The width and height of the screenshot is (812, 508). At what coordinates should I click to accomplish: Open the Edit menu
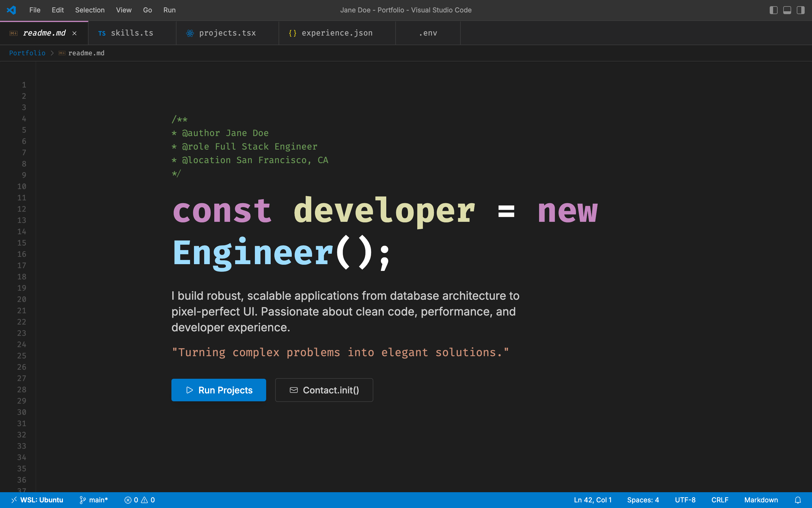coord(58,10)
